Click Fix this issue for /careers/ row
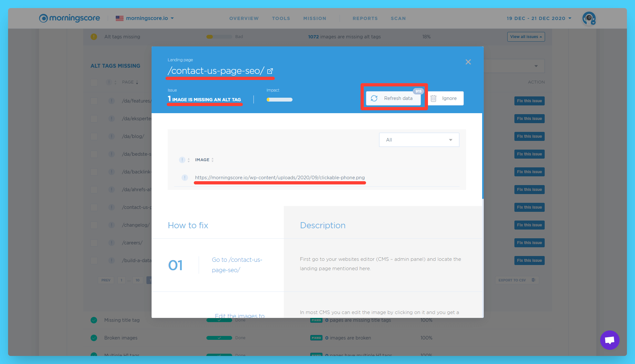 coord(529,243)
